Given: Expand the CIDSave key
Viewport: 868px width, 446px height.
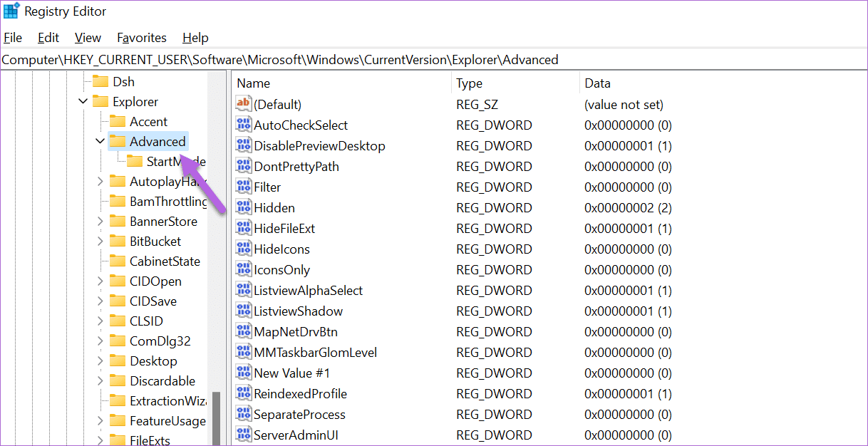Looking at the screenshot, I should click(x=100, y=301).
